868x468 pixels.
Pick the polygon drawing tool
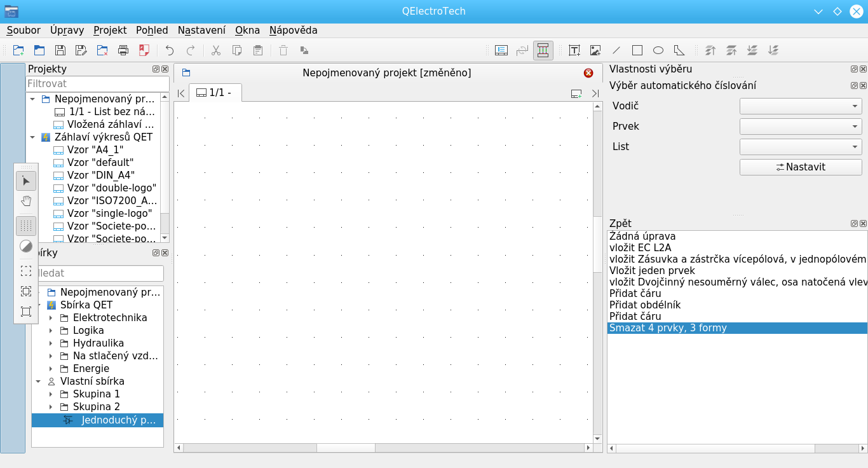point(679,50)
